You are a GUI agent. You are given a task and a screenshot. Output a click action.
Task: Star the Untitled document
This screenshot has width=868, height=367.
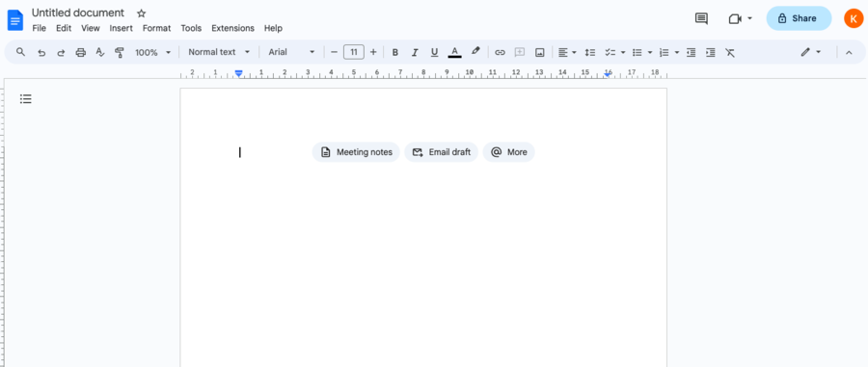(x=141, y=13)
